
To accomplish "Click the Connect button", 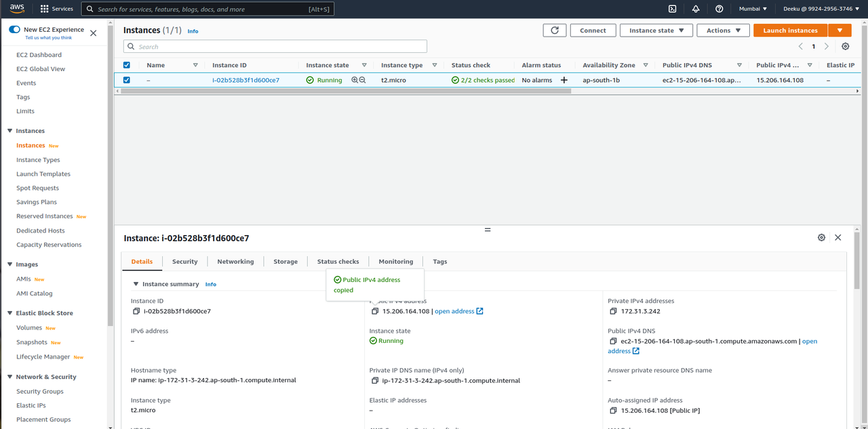I will click(593, 30).
